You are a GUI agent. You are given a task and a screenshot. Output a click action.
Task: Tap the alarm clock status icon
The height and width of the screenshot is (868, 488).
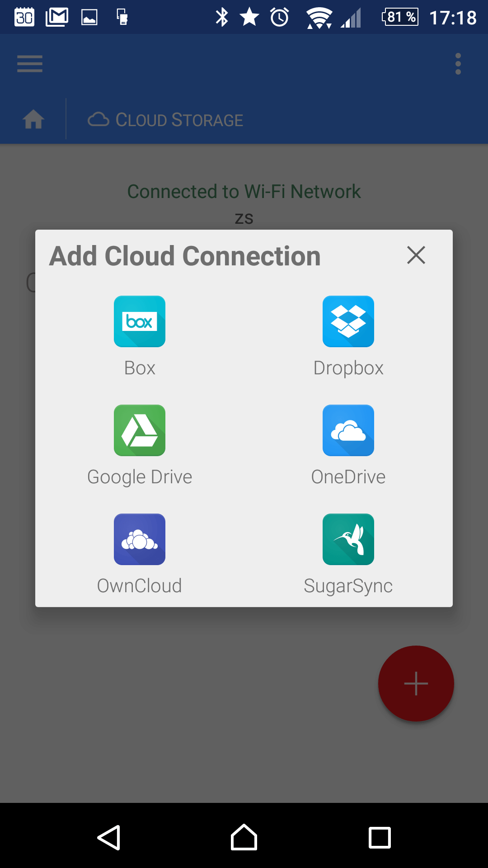coord(280,17)
